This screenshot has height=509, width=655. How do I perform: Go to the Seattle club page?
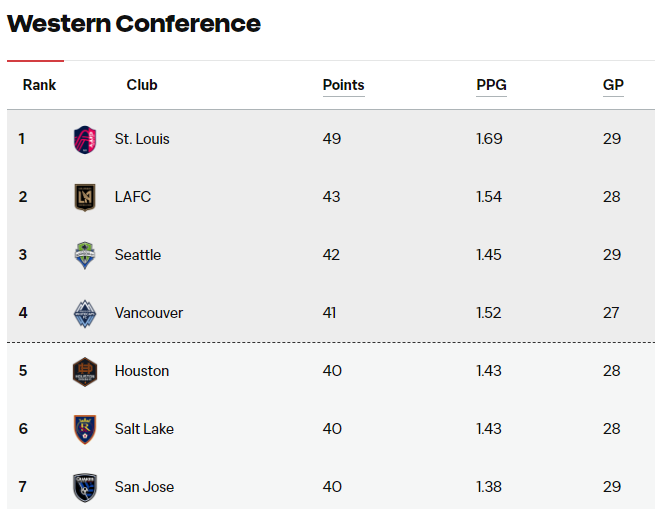pos(138,255)
